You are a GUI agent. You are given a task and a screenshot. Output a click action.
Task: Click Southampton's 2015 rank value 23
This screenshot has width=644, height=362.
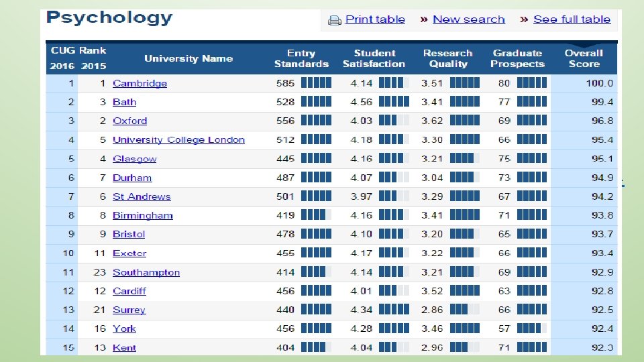[100, 272]
